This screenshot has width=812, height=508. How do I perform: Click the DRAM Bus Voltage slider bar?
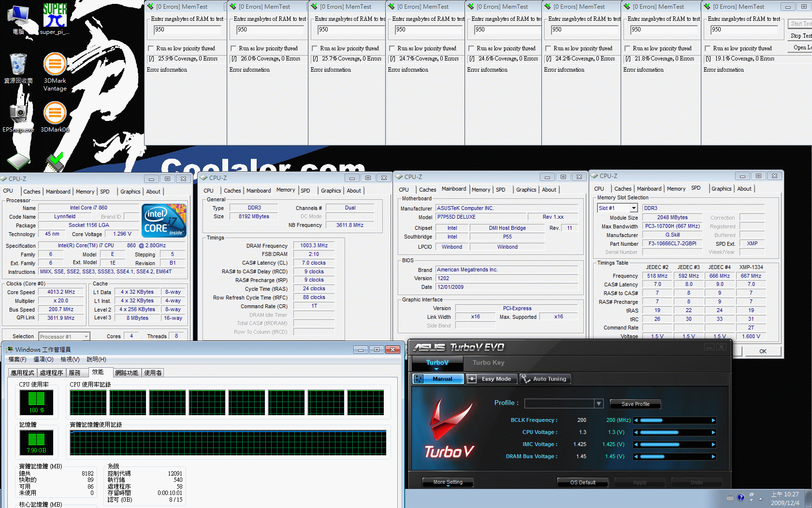click(675, 457)
